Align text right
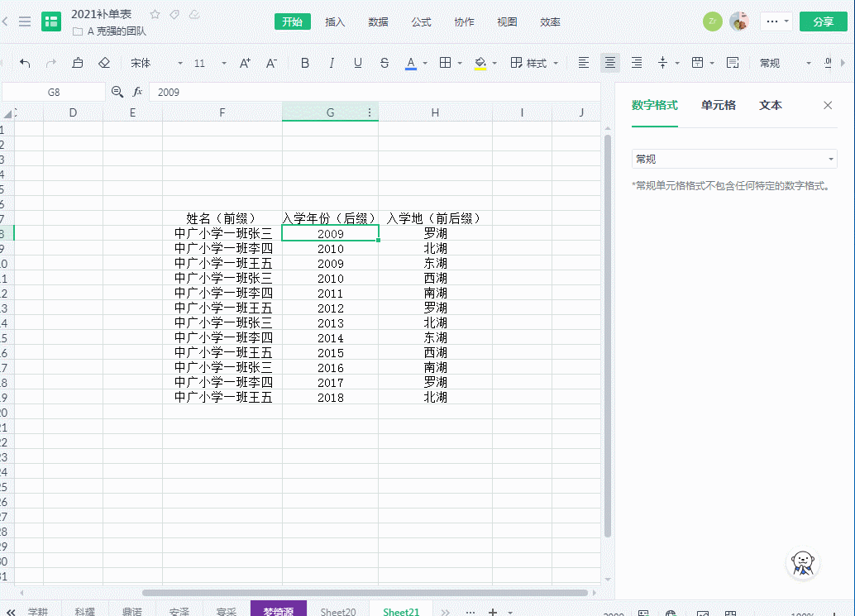 (637, 63)
